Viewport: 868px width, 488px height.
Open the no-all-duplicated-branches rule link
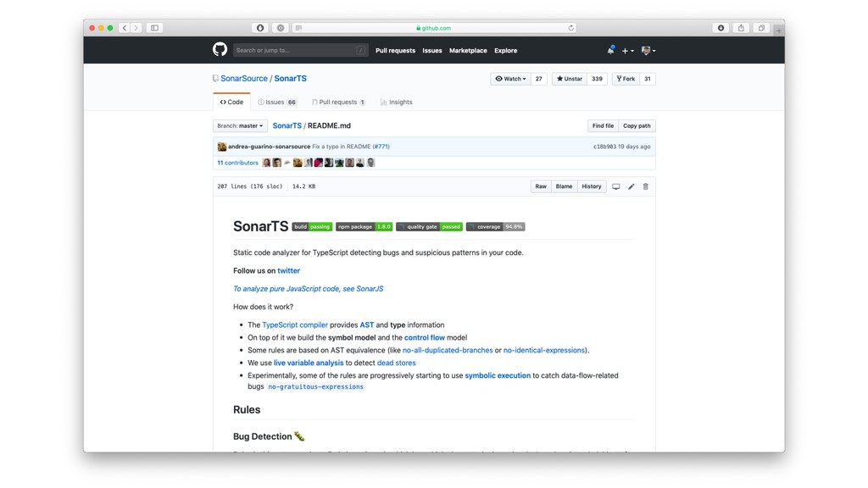pos(448,350)
